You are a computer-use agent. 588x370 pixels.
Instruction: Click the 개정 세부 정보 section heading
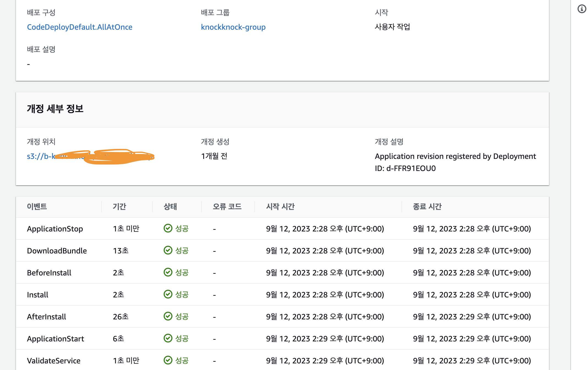tap(55, 109)
